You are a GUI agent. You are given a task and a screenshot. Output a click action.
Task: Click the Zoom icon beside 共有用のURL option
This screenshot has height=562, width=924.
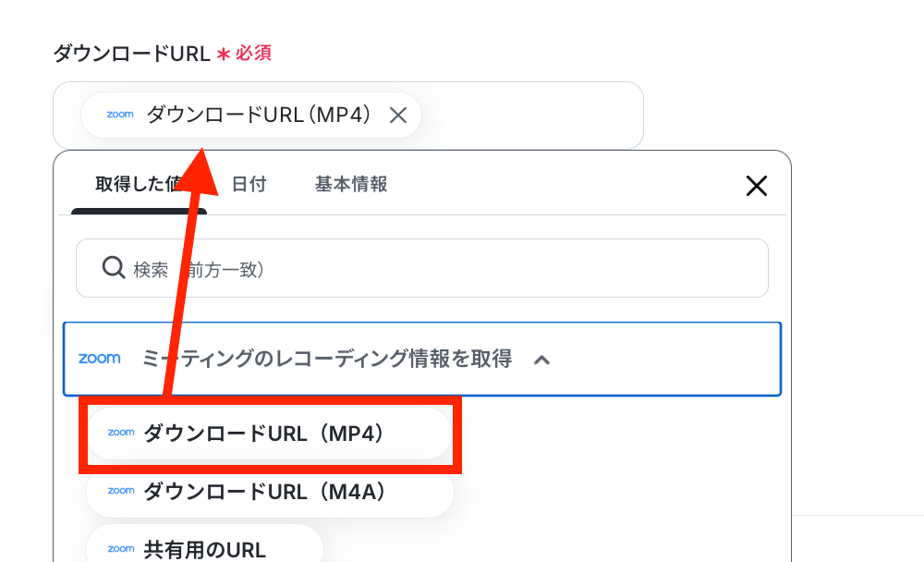(121, 549)
